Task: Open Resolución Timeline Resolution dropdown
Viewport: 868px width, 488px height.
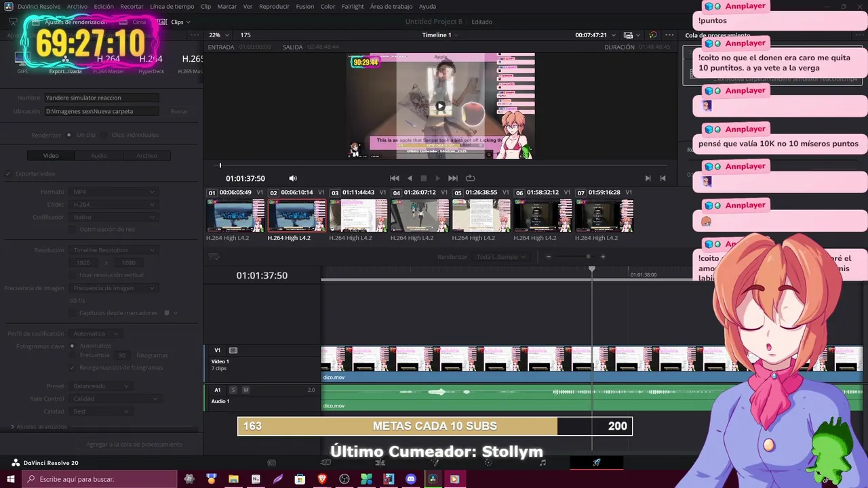Action: 115,250
